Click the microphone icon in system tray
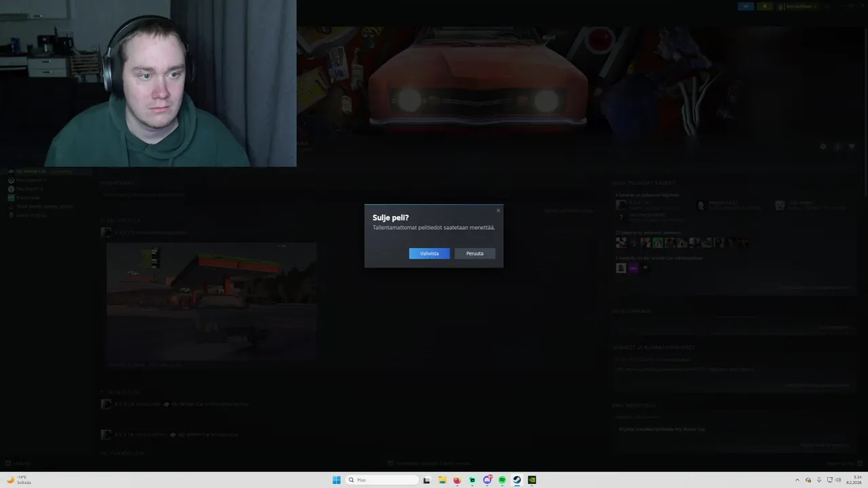Viewport: 868px width, 488px height. tap(819, 480)
